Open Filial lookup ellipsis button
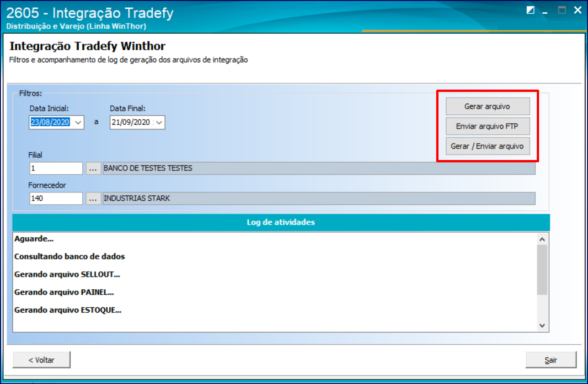This screenshot has height=384, width=588. (93, 168)
